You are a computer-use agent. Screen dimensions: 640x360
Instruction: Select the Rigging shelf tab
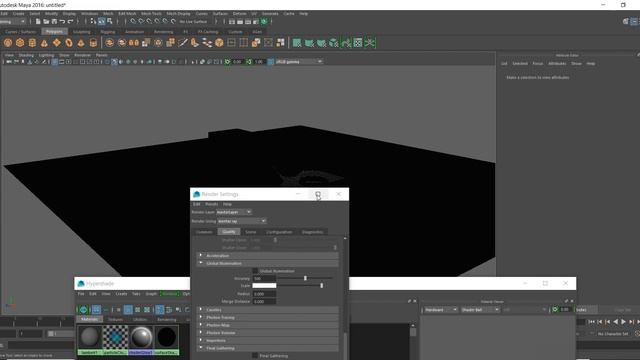(108, 32)
